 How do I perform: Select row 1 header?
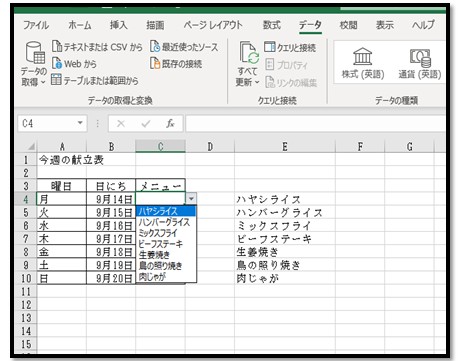pos(26,160)
